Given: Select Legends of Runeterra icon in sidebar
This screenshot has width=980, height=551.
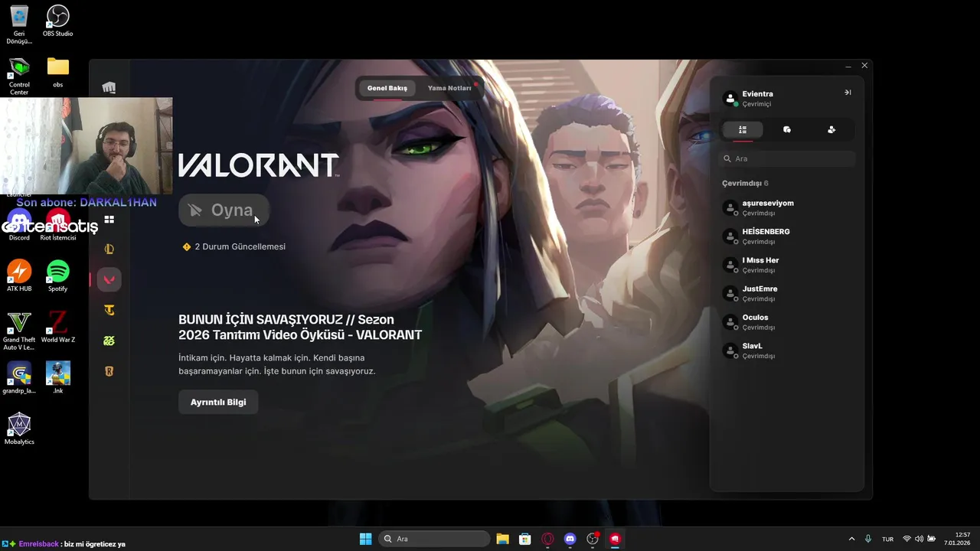Looking at the screenshot, I should pyautogui.click(x=109, y=371).
